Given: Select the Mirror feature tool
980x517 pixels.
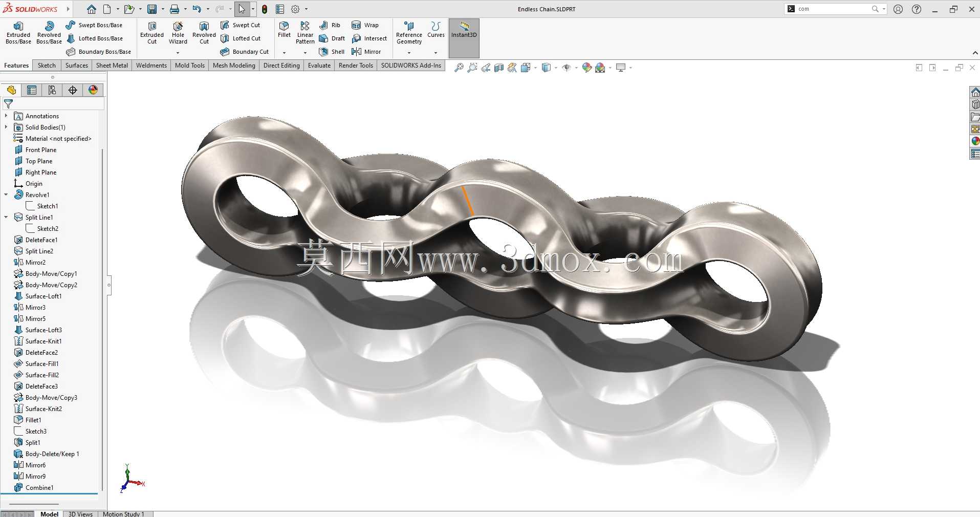Looking at the screenshot, I should 366,52.
